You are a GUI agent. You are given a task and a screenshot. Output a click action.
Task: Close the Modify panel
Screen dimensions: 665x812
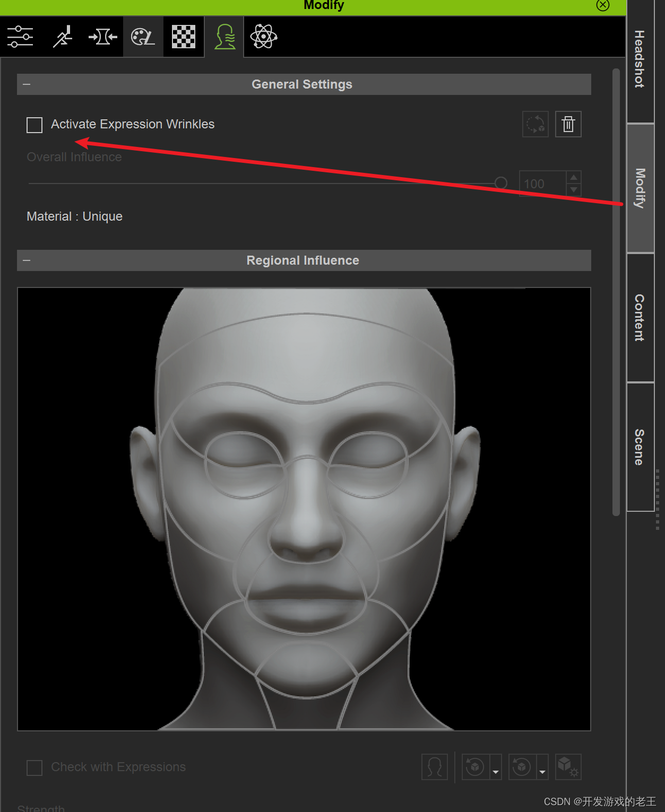[x=603, y=5]
